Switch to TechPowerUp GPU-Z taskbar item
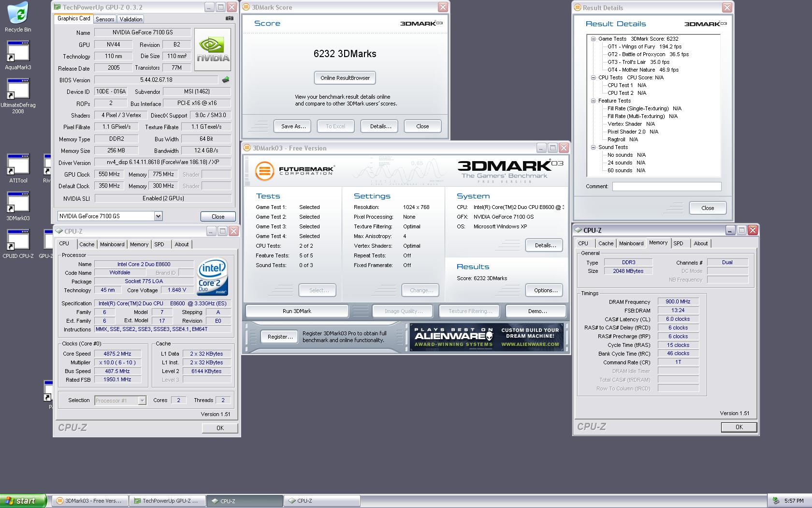 click(167, 501)
